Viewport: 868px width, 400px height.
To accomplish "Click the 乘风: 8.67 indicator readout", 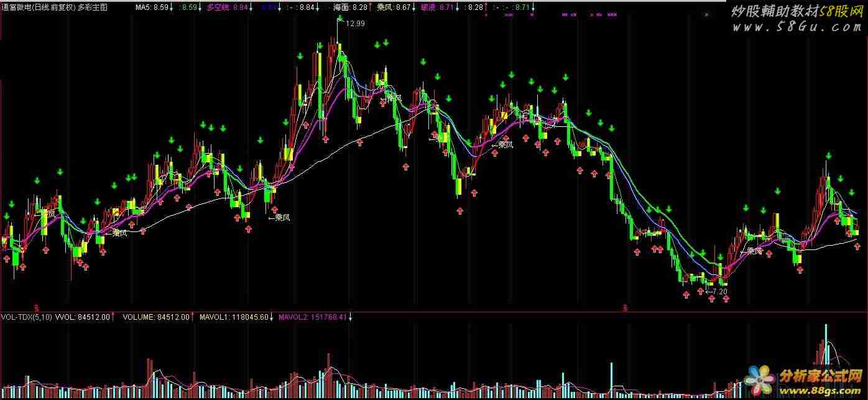I will pyautogui.click(x=394, y=7).
